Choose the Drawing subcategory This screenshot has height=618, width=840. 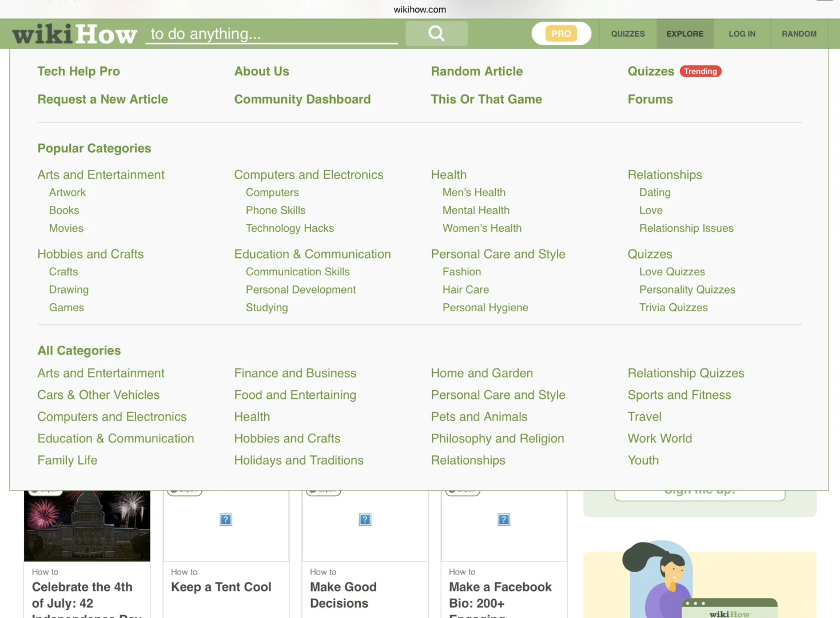tap(69, 290)
